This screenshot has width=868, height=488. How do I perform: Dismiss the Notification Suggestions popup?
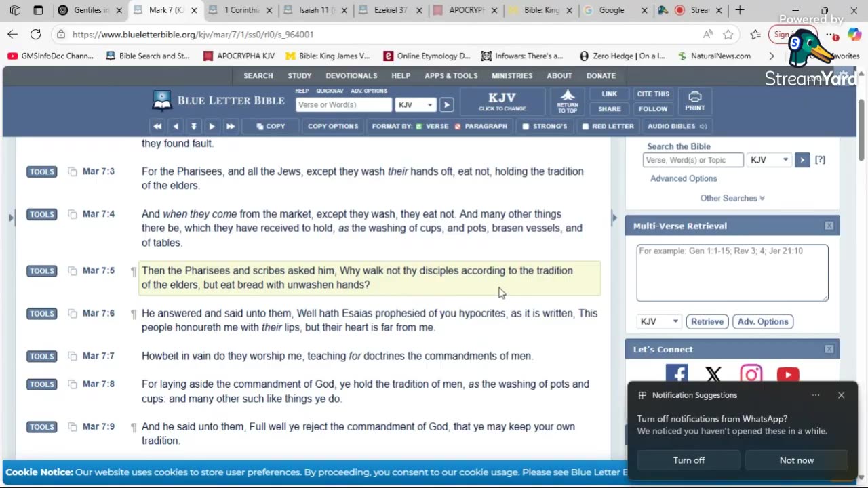click(841, 395)
